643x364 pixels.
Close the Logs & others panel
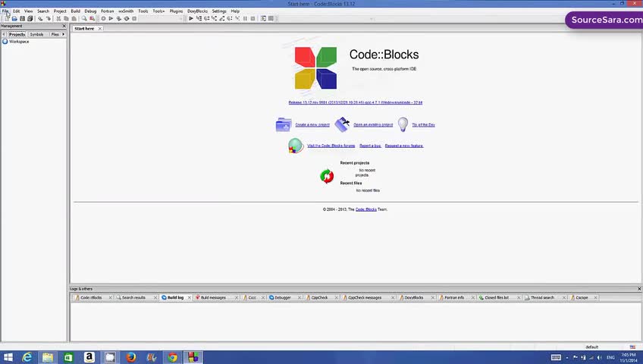(x=639, y=289)
